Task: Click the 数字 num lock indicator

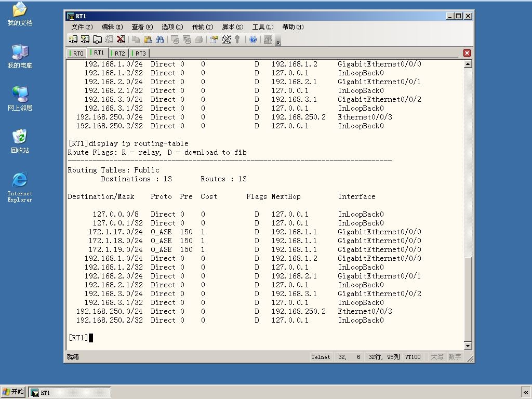Action: (x=455, y=357)
